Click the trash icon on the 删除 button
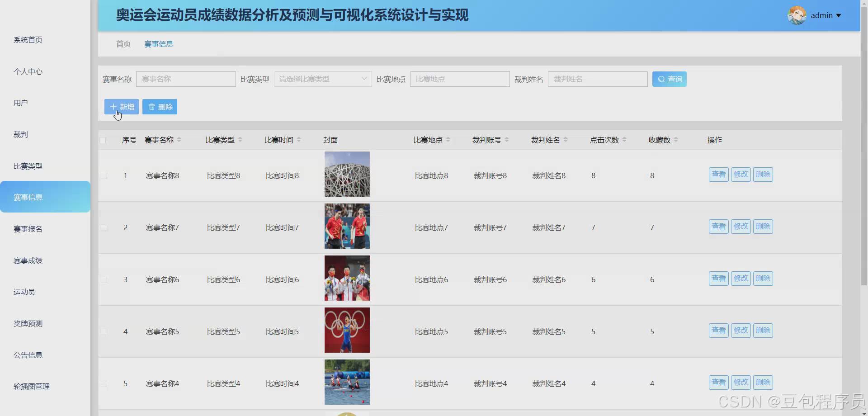 pyautogui.click(x=151, y=107)
